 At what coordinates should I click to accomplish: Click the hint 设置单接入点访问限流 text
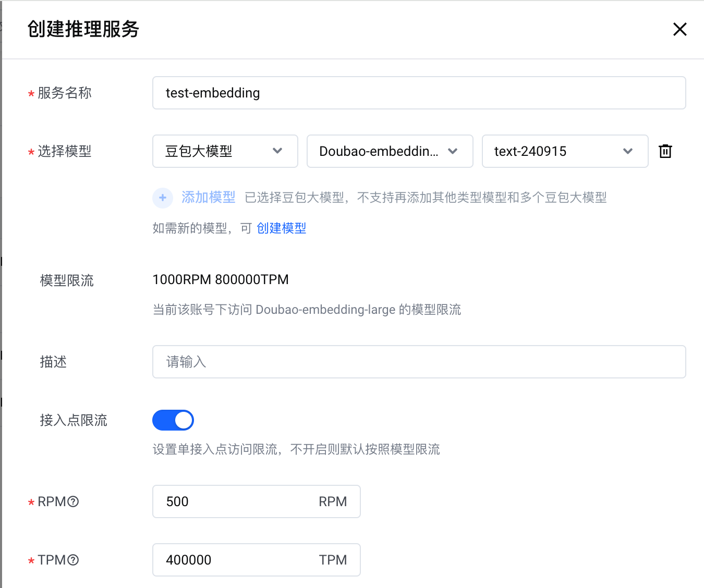[x=296, y=449]
